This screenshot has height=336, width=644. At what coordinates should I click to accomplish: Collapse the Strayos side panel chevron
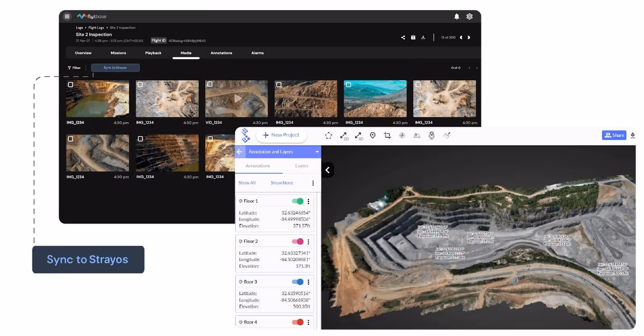tap(327, 170)
